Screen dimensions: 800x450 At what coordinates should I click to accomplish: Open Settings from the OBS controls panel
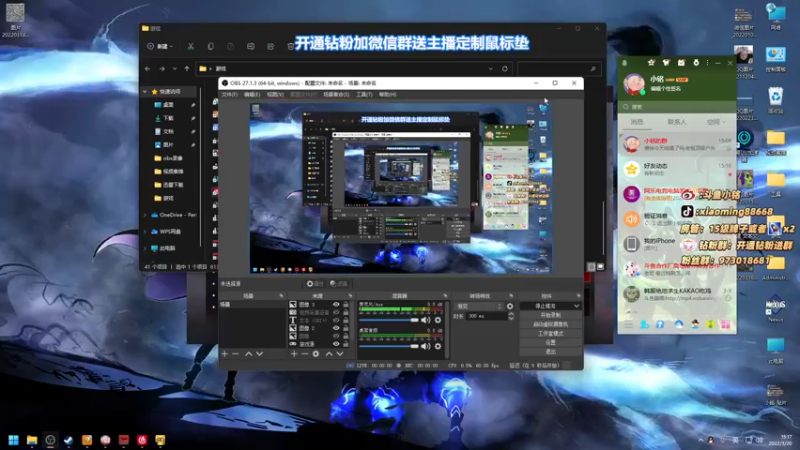pos(551,343)
